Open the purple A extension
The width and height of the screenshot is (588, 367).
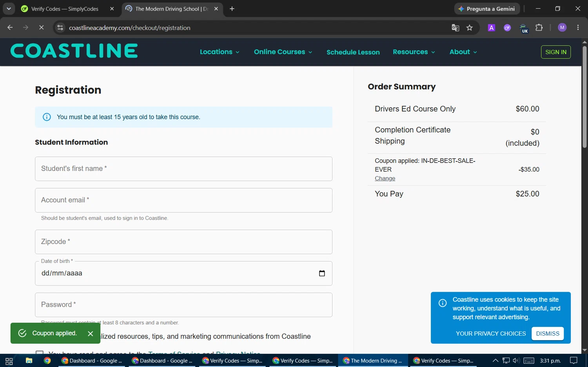[x=491, y=27]
